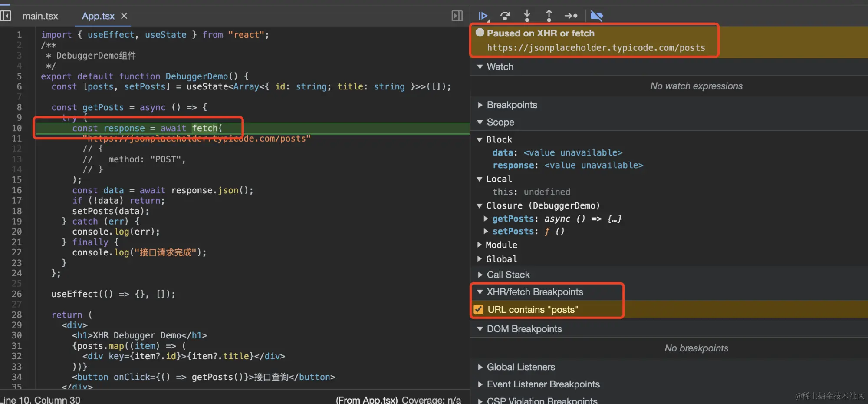This screenshot has height=404, width=868.
Task: Click the h1 XHR Debugger Demo line
Action: 140,335
